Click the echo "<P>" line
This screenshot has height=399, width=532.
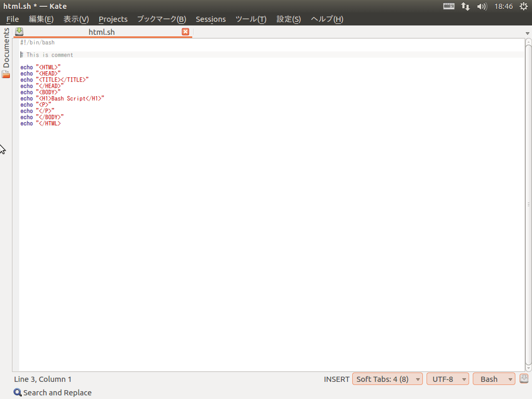pyautogui.click(x=36, y=105)
